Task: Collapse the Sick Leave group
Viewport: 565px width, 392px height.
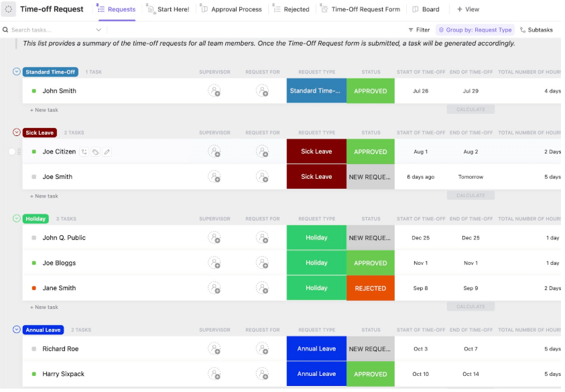Action: pyautogui.click(x=17, y=133)
